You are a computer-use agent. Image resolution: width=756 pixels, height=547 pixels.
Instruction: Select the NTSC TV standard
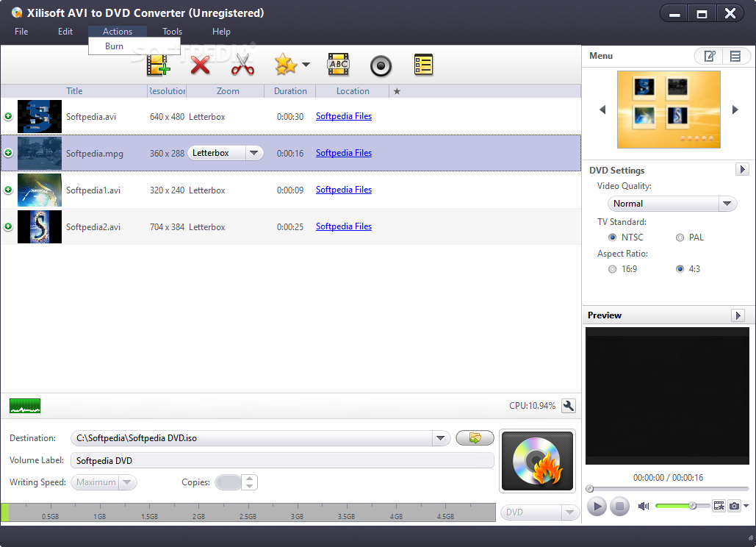(612, 237)
